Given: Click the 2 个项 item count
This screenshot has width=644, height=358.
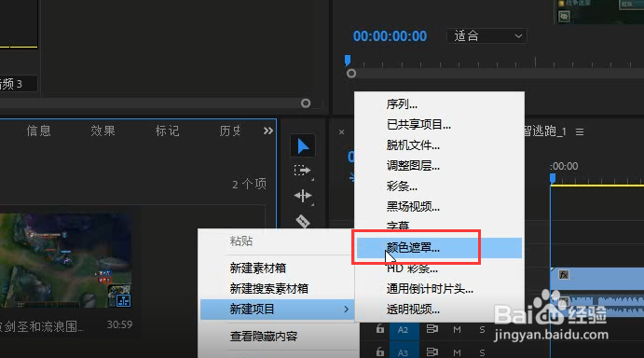Looking at the screenshot, I should coord(249,184).
